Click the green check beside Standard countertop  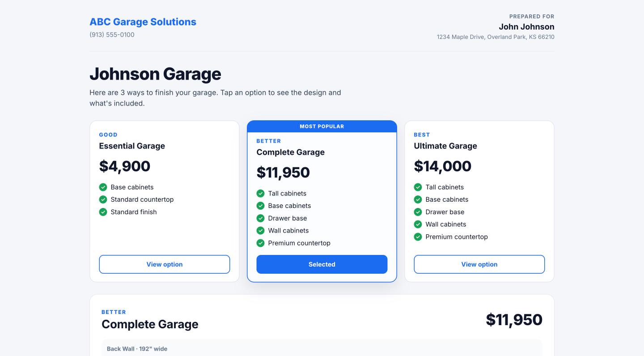103,199
